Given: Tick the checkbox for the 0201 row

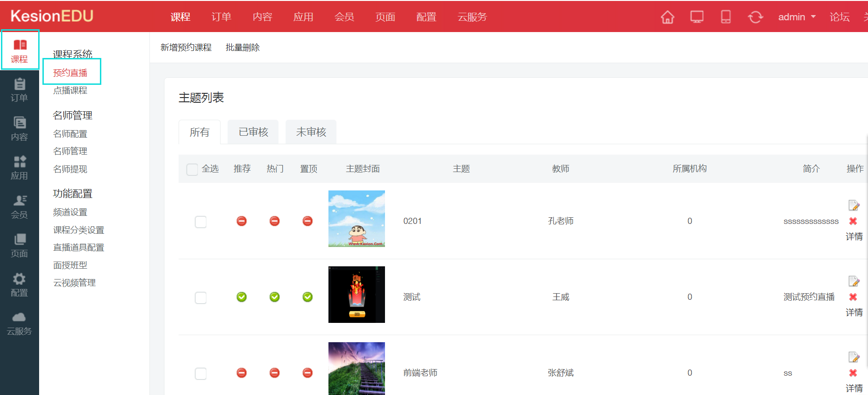Looking at the screenshot, I should coord(201,222).
